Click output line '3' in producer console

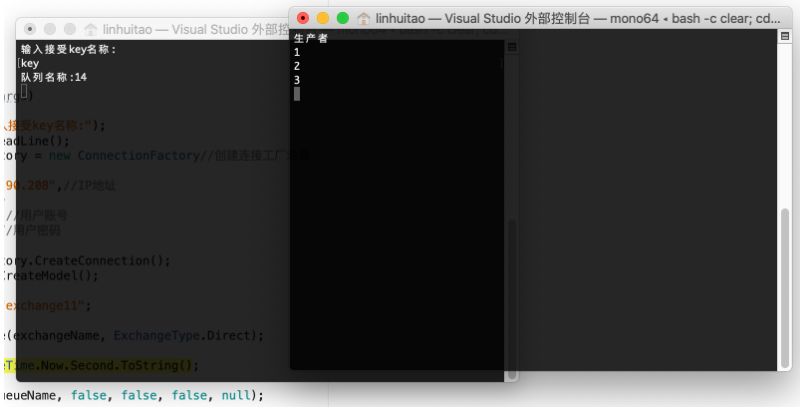297,80
